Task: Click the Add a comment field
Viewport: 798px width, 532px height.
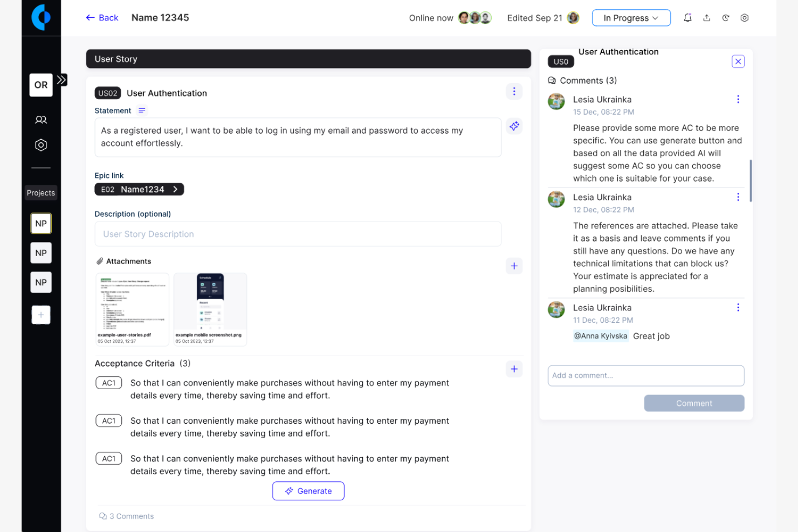Action: tap(646, 376)
